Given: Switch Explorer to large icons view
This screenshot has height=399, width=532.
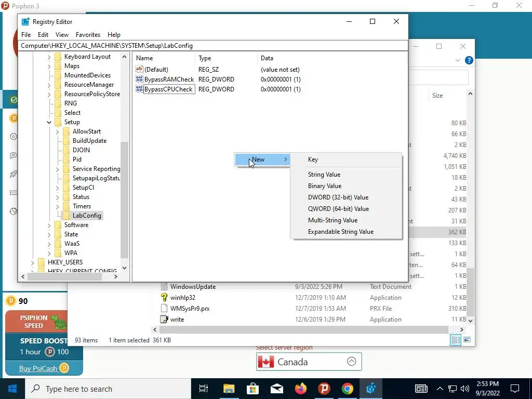Looking at the screenshot, I should (467, 340).
